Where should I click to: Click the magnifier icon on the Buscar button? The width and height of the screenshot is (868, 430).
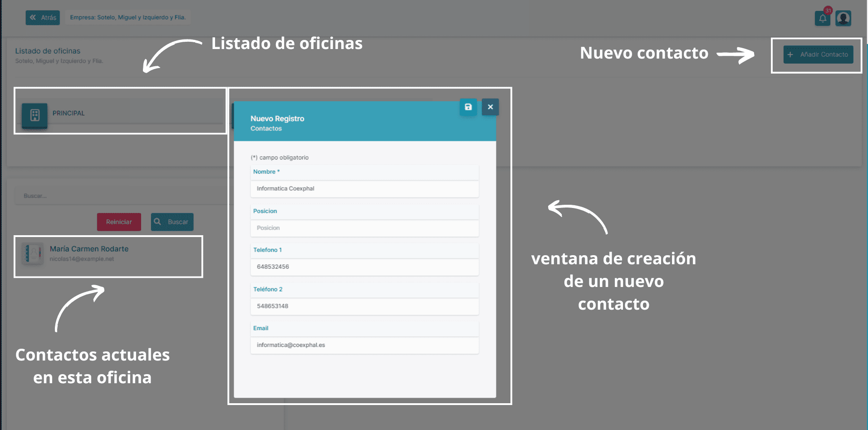[157, 222]
